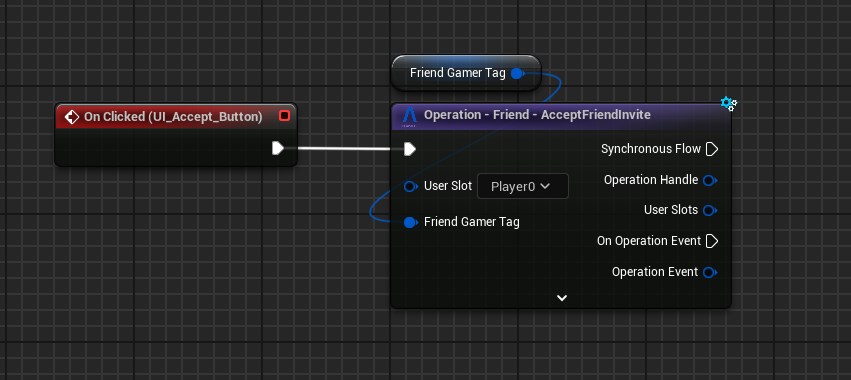Click the Operation Handle output pin
Screen dimensions: 851x380
pos(710,180)
